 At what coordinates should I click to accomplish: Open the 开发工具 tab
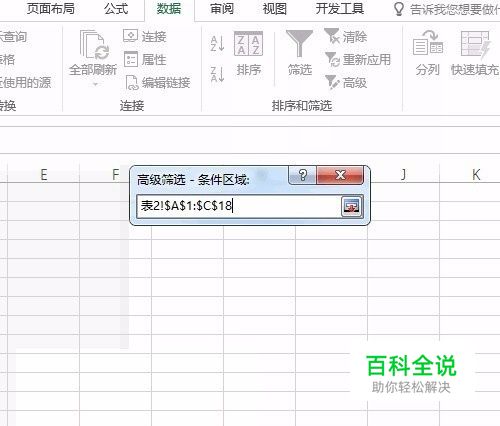pyautogui.click(x=340, y=9)
